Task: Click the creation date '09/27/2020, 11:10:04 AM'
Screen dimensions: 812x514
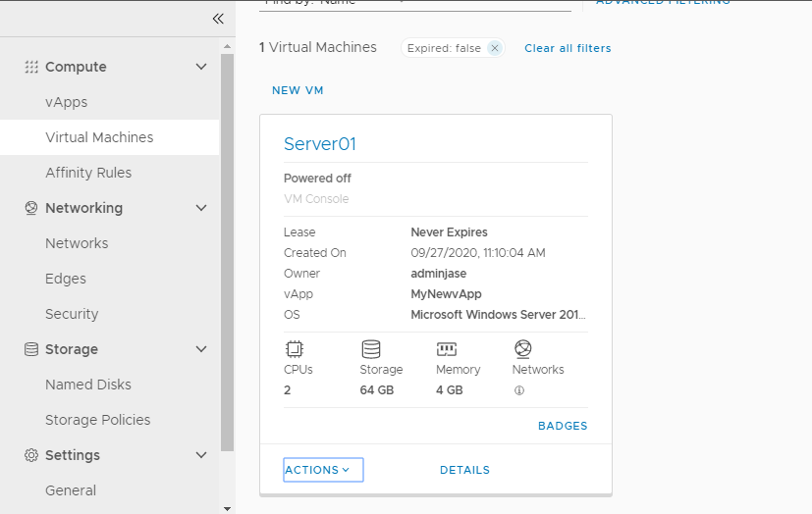Action: coord(478,253)
